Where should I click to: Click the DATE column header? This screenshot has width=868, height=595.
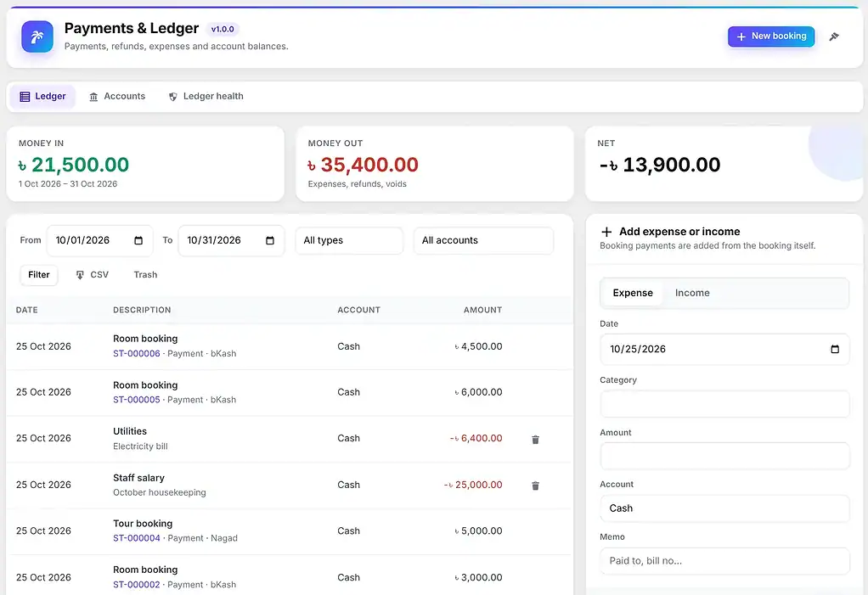[x=27, y=310]
